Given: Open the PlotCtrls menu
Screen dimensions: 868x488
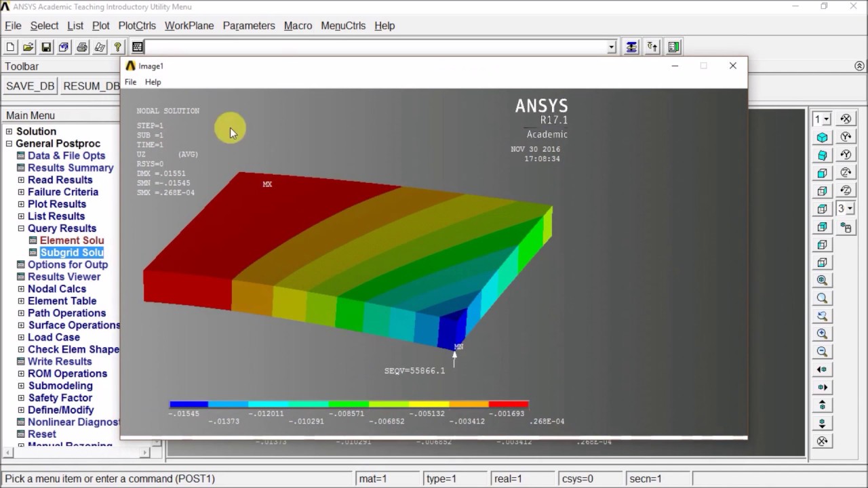Looking at the screenshot, I should coord(137,26).
